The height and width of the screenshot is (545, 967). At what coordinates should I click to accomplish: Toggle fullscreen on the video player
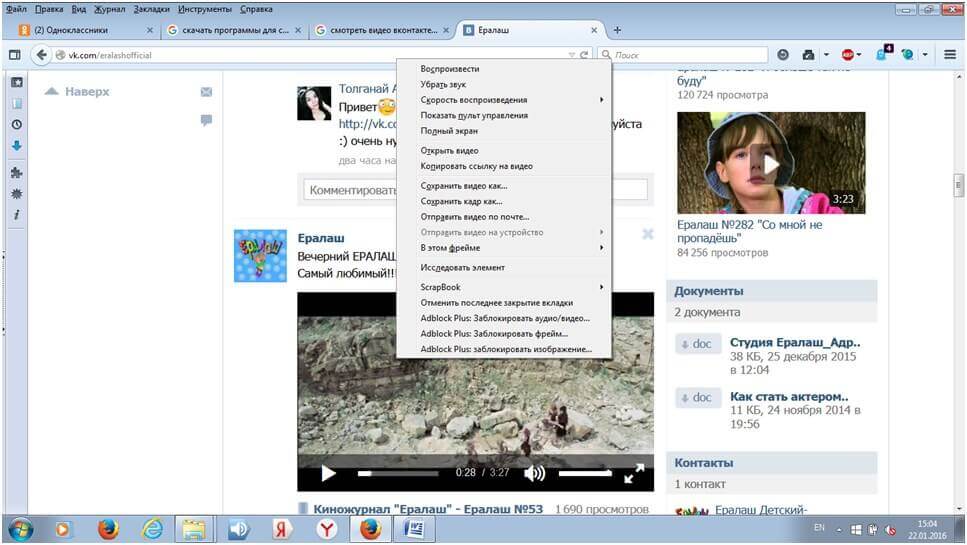pyautogui.click(x=634, y=474)
